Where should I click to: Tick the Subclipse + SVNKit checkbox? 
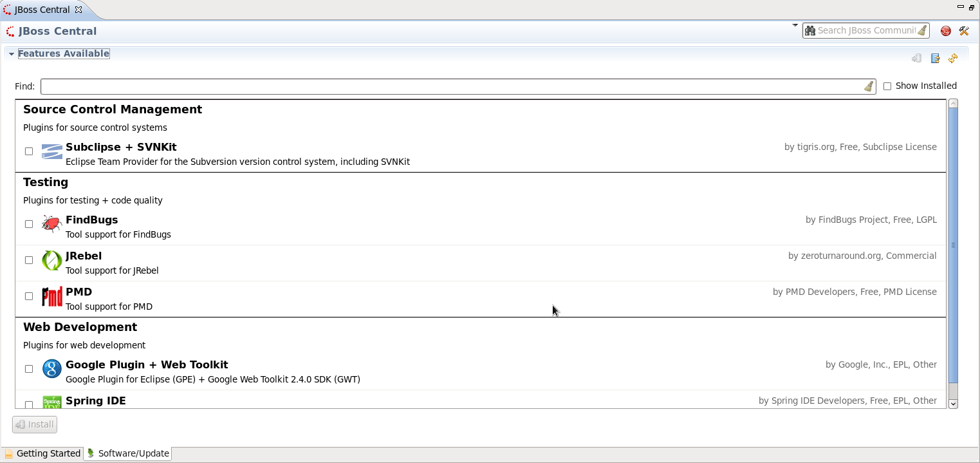pos(29,151)
